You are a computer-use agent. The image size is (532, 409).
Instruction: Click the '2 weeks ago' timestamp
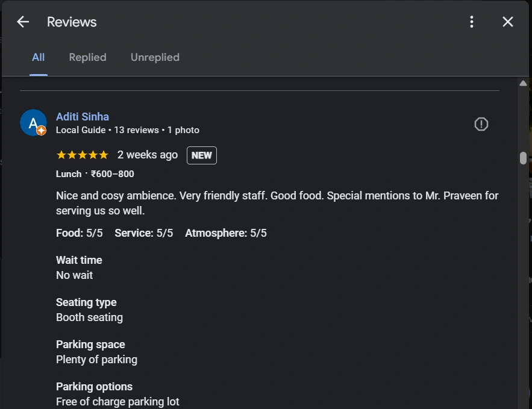[x=148, y=155]
